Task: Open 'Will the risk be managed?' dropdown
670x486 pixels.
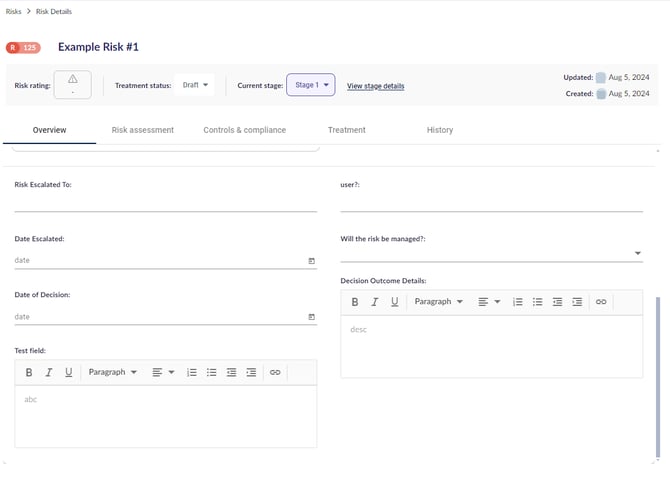Action: 638,254
